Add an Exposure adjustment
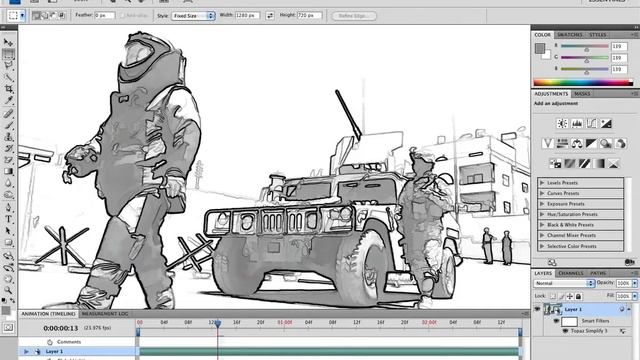Viewport: 640px width, 360px height. (x=606, y=123)
